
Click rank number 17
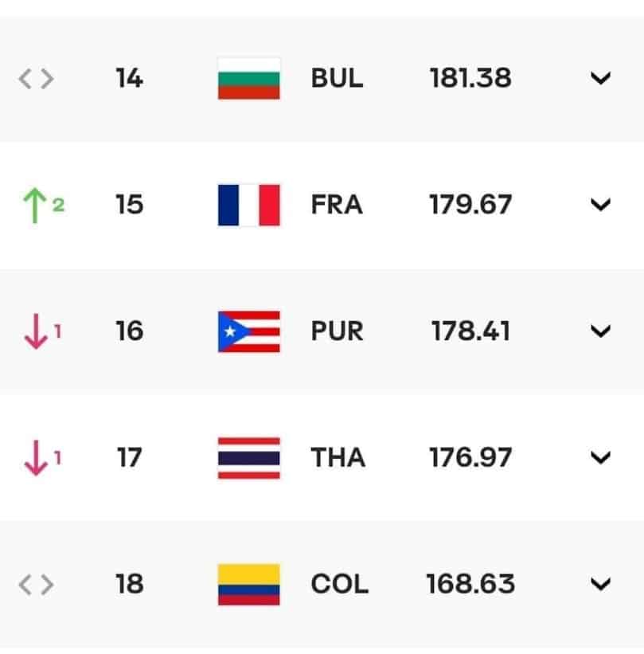pos(130,457)
